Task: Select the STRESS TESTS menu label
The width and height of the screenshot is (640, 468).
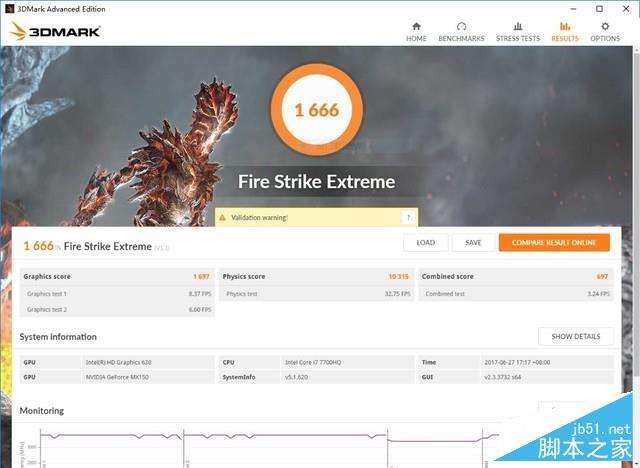Action: (x=518, y=38)
